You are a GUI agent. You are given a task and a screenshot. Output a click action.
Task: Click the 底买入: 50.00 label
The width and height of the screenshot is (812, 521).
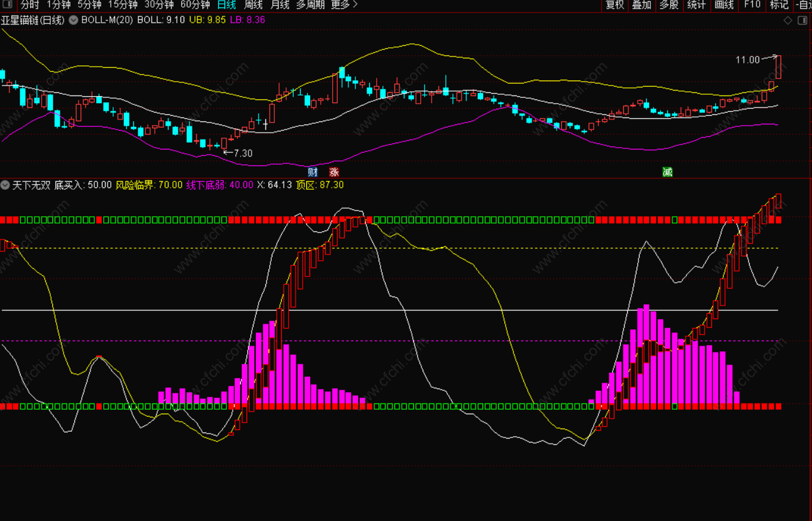tap(83, 185)
